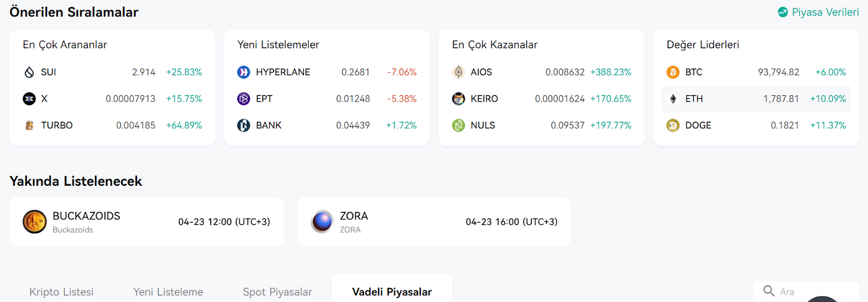
Task: Click the KEIRO coin icon
Action: coord(458,99)
